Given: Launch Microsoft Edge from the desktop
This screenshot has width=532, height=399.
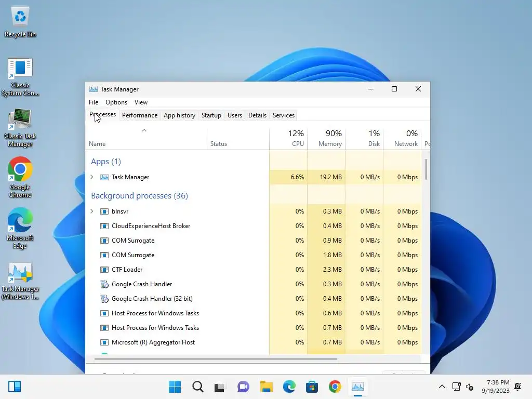Looking at the screenshot, I should click(20, 229).
